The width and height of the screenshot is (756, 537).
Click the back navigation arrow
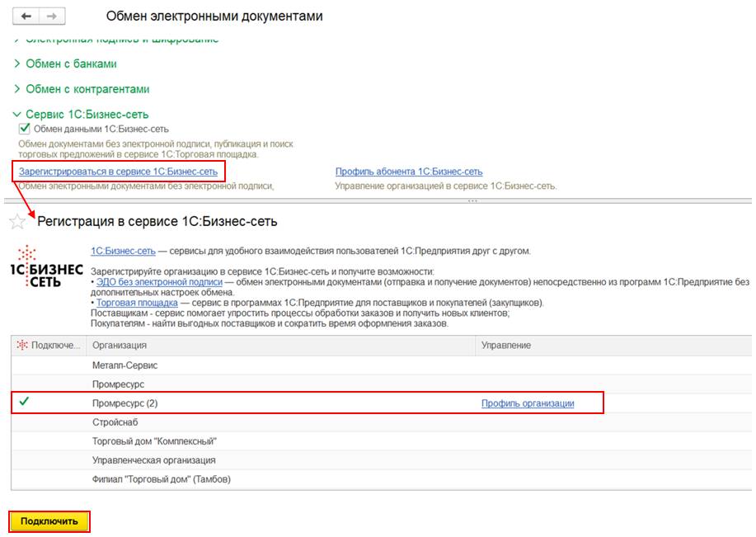(26, 16)
